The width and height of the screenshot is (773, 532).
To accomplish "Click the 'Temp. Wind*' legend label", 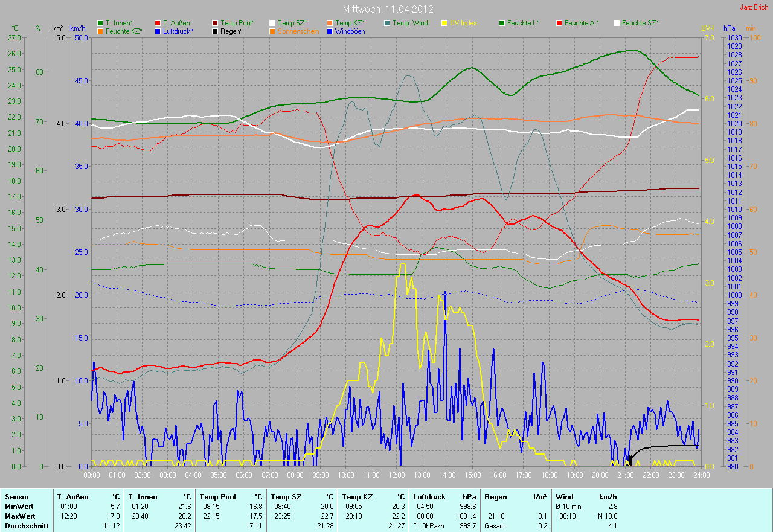I will pyautogui.click(x=411, y=23).
